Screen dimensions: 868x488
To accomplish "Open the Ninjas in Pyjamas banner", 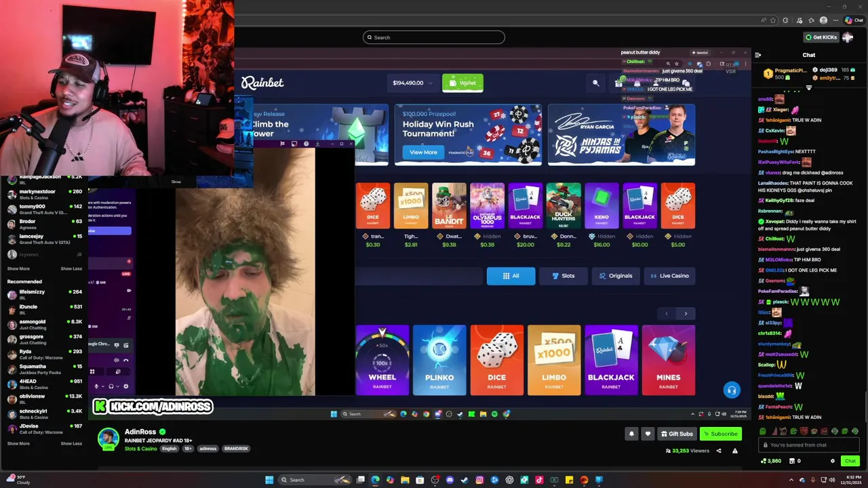I will pyautogui.click(x=621, y=134).
